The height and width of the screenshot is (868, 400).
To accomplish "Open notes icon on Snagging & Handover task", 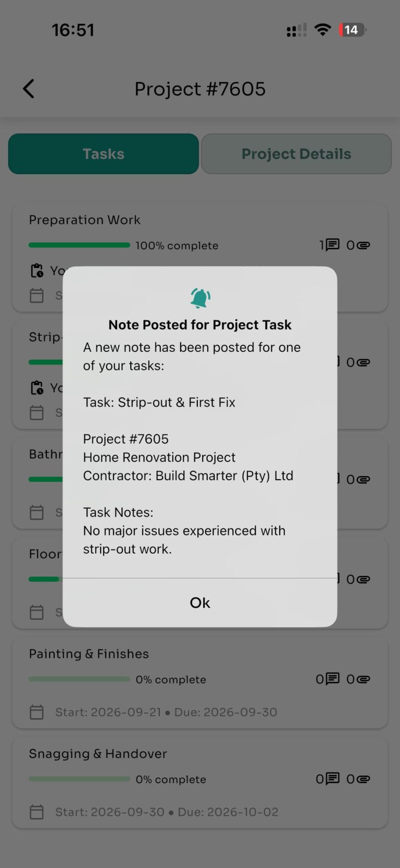I will pyautogui.click(x=332, y=779).
